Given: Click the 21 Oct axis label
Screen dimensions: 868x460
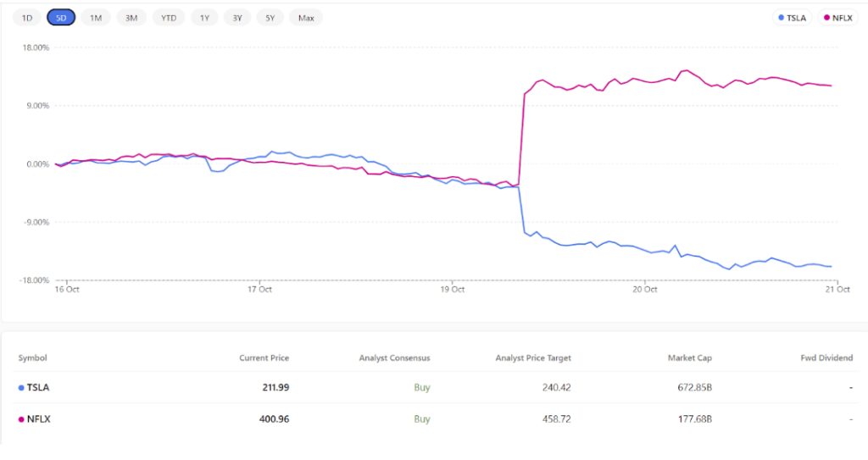Looking at the screenshot, I should pos(837,289).
